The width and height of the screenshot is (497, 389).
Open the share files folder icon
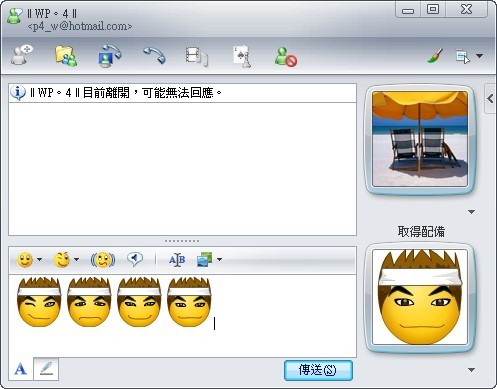[x=66, y=56]
